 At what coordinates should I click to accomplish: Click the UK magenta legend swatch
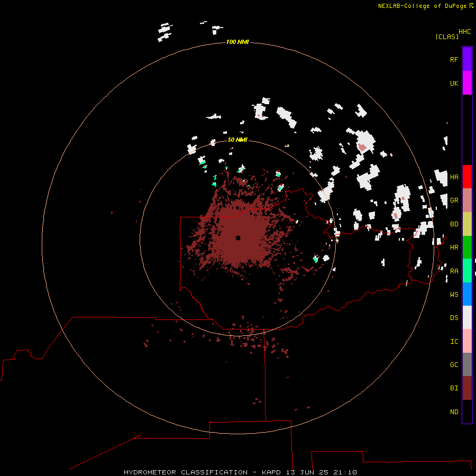click(467, 83)
